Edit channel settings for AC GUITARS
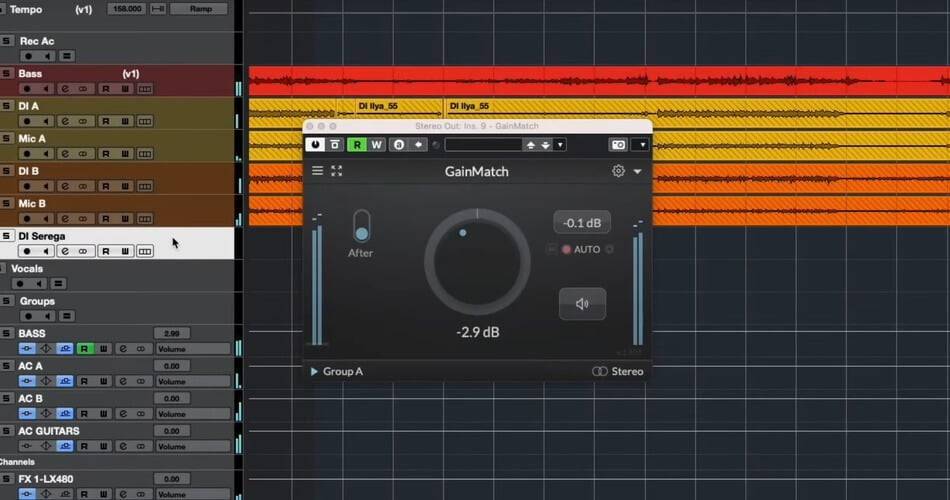Screen dimensions: 950x500 click(123, 447)
